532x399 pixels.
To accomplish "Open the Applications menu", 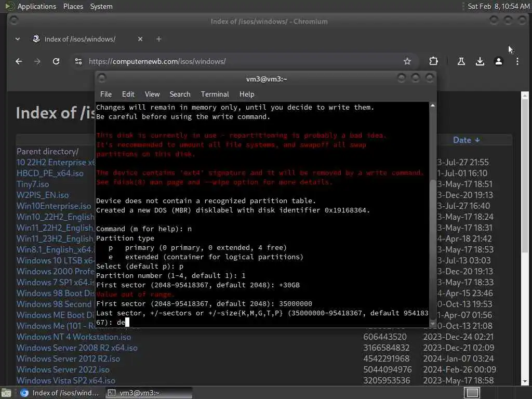I will (x=37, y=6).
